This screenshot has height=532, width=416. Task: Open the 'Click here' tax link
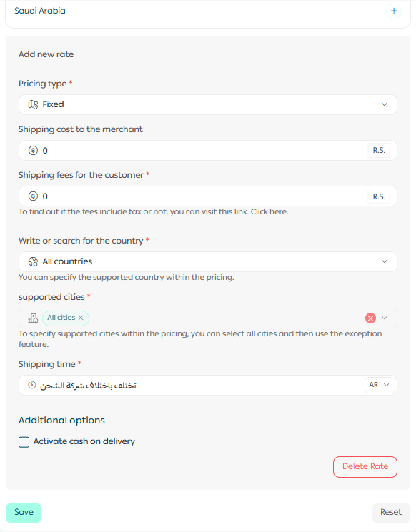click(269, 211)
